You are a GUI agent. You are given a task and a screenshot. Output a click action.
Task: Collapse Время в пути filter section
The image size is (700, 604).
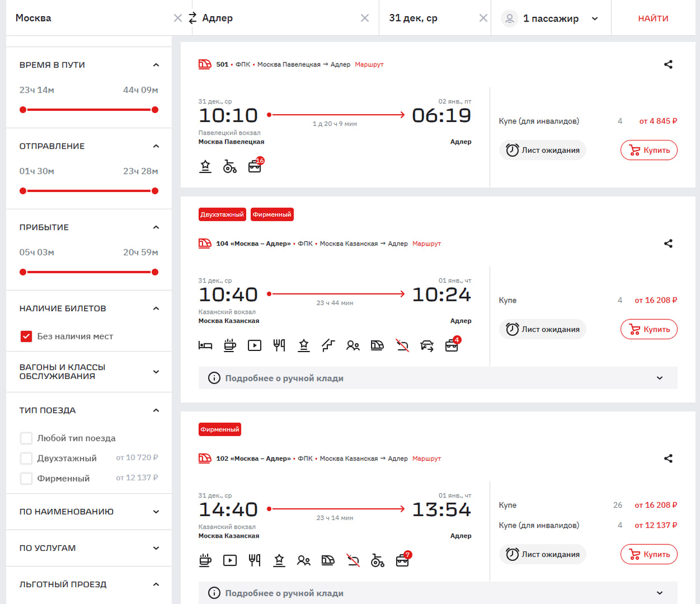pos(156,65)
